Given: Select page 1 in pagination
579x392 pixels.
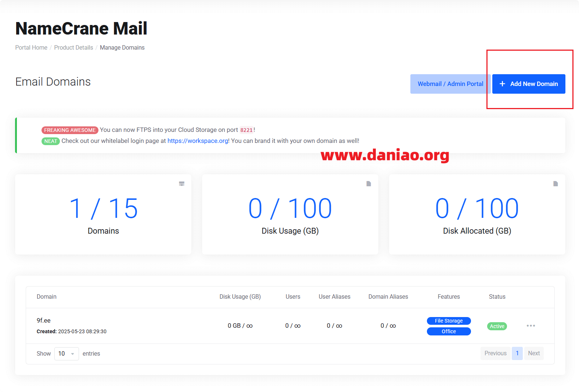Looking at the screenshot, I should [517, 353].
